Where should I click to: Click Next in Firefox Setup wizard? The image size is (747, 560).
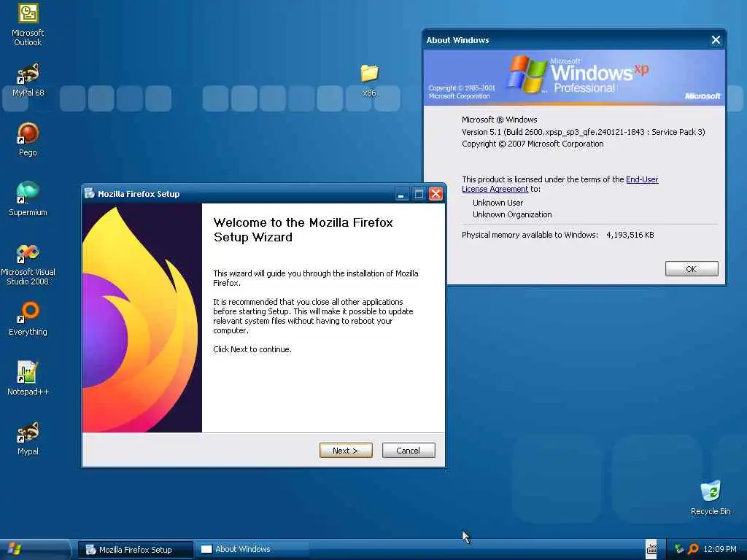[346, 451]
